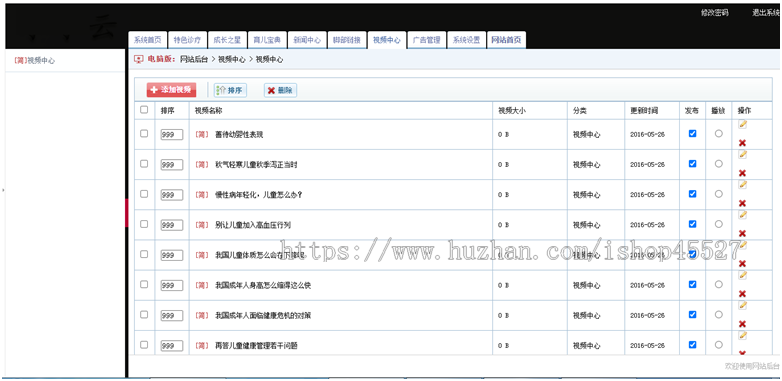Screen dimensions: 782x381
Task: Edit the 再答儿童健康管理若干问题 video
Action: [743, 336]
